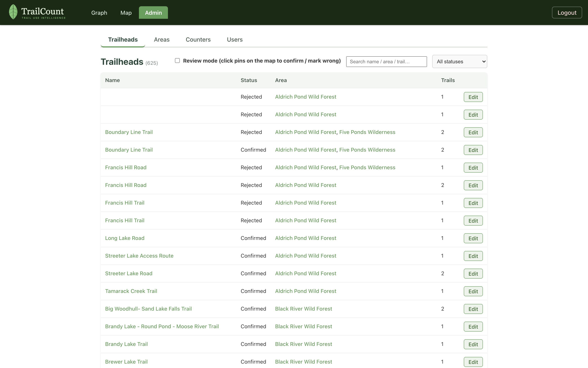Open the Graph page
This screenshot has height=368, width=588.
click(99, 13)
